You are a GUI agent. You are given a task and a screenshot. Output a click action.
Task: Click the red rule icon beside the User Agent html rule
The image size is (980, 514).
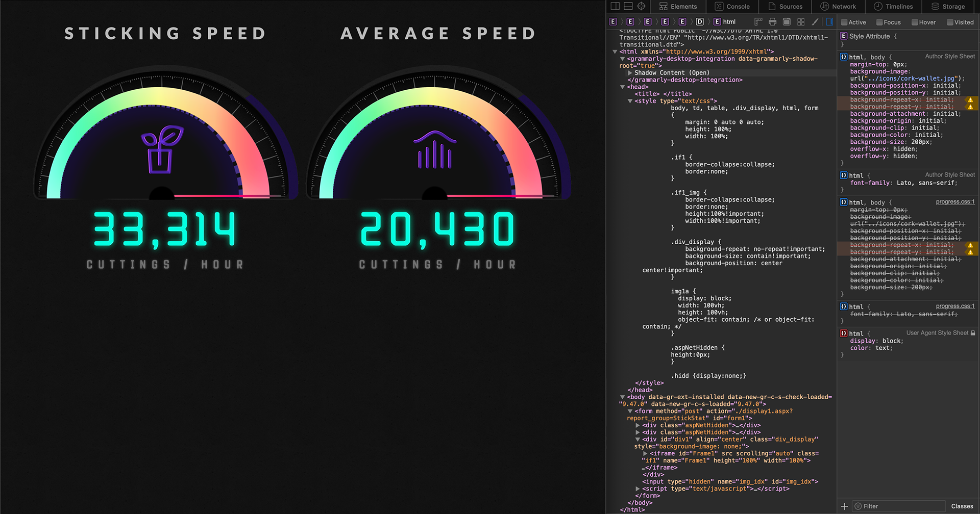click(844, 333)
